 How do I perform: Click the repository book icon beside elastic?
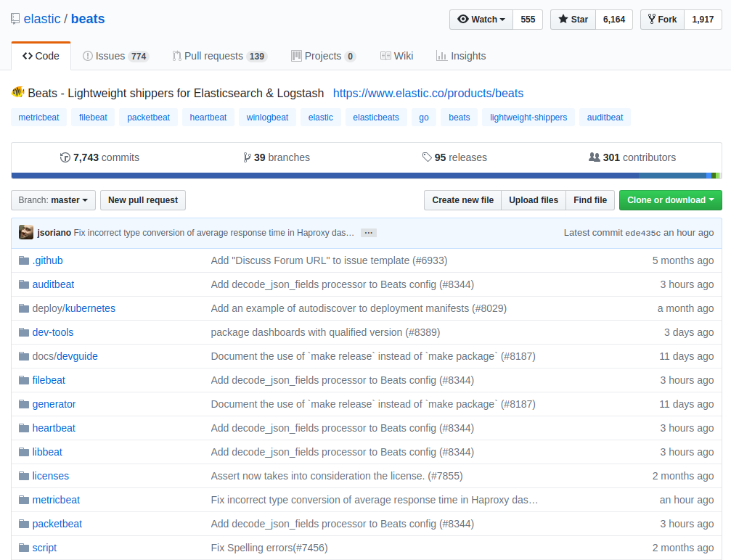coord(15,19)
